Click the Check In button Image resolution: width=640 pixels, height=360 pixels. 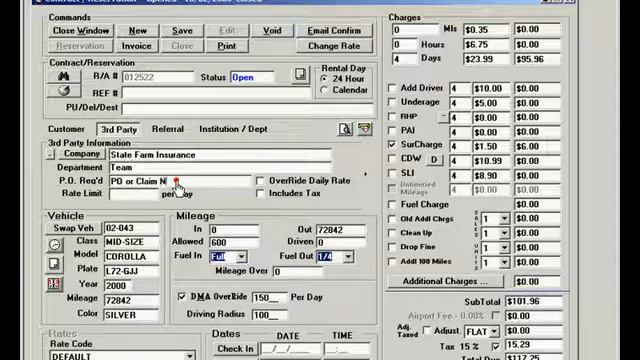tap(235, 349)
